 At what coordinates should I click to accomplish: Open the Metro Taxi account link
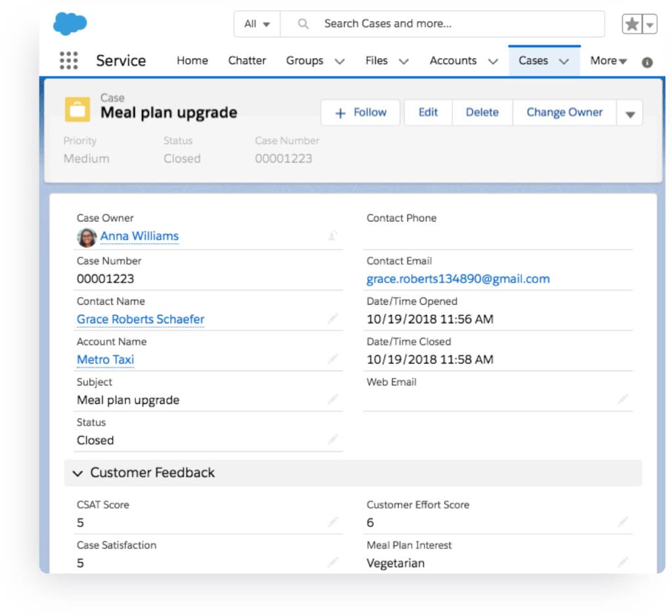[106, 359]
